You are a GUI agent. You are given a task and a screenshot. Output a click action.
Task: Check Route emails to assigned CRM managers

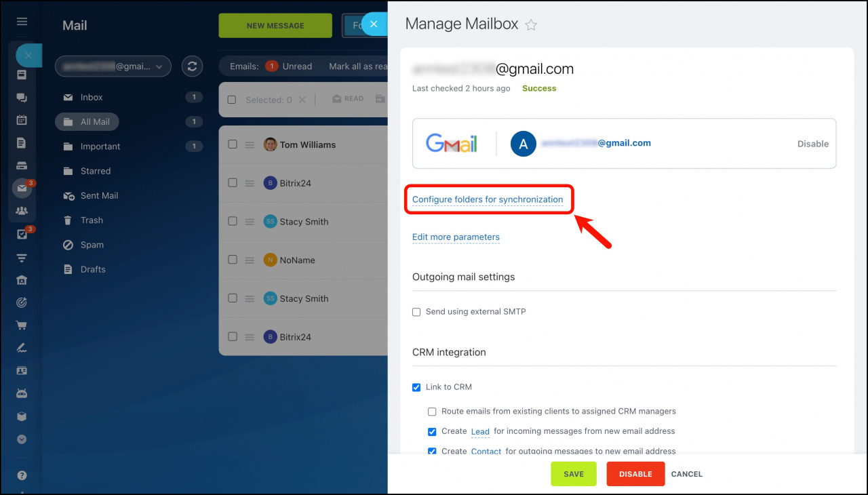coord(432,412)
